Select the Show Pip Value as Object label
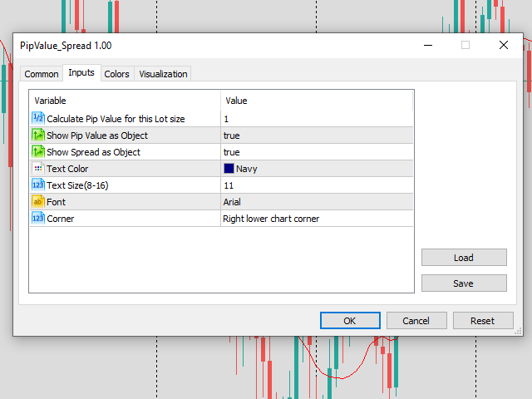Viewport: 532px width, 399px height. [x=97, y=135]
